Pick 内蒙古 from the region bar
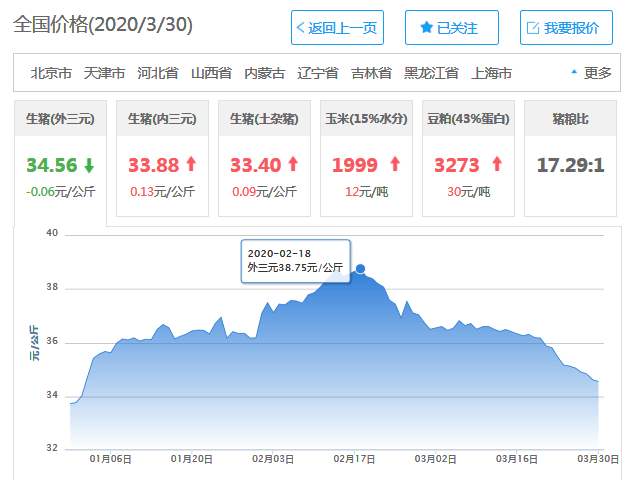Image resolution: width=628 pixels, height=480 pixels. pyautogui.click(x=264, y=73)
